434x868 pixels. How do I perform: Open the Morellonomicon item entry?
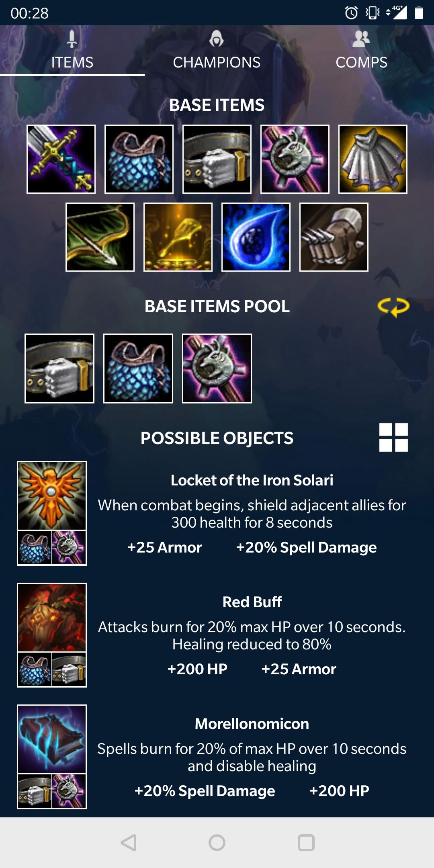tap(217, 757)
